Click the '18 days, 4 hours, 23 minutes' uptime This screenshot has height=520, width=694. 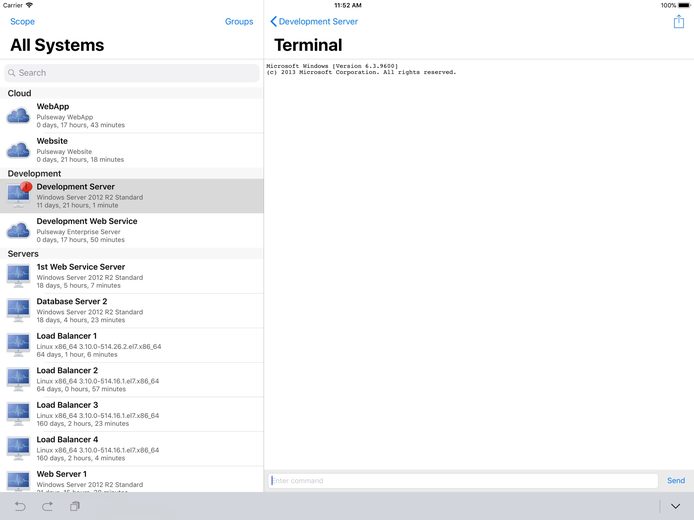[81, 320]
